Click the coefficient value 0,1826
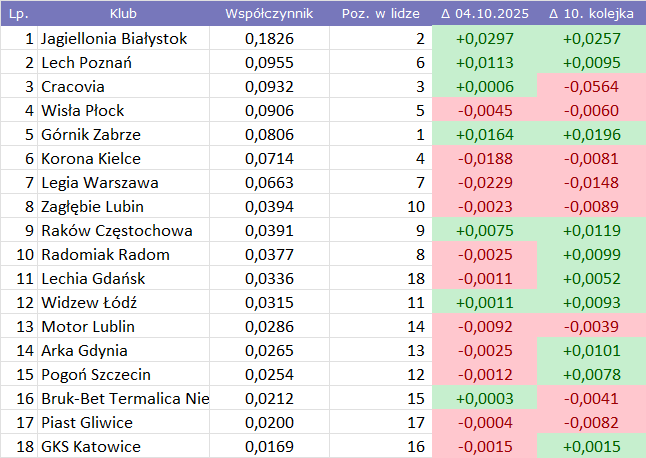This screenshot has width=646, height=458. pos(269,39)
